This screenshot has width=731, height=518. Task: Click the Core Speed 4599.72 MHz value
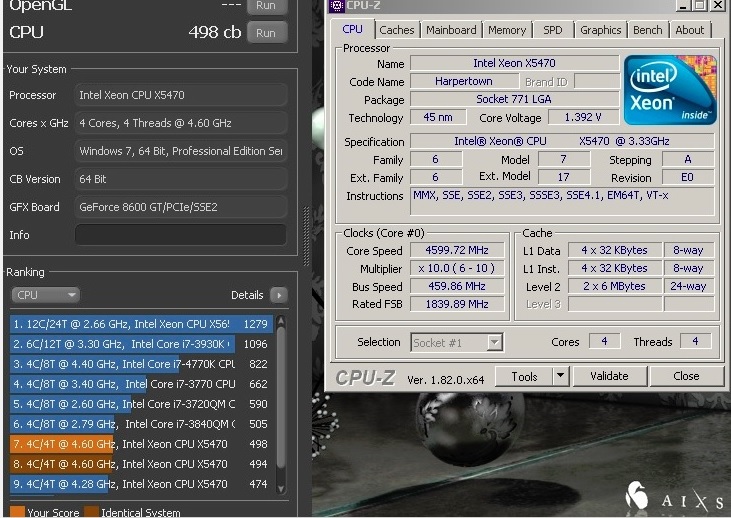[x=457, y=250]
